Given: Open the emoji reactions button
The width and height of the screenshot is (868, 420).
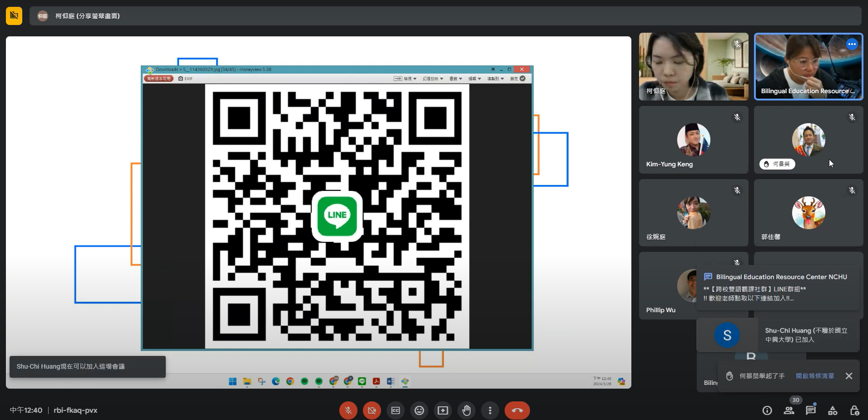Looking at the screenshot, I should (x=419, y=410).
